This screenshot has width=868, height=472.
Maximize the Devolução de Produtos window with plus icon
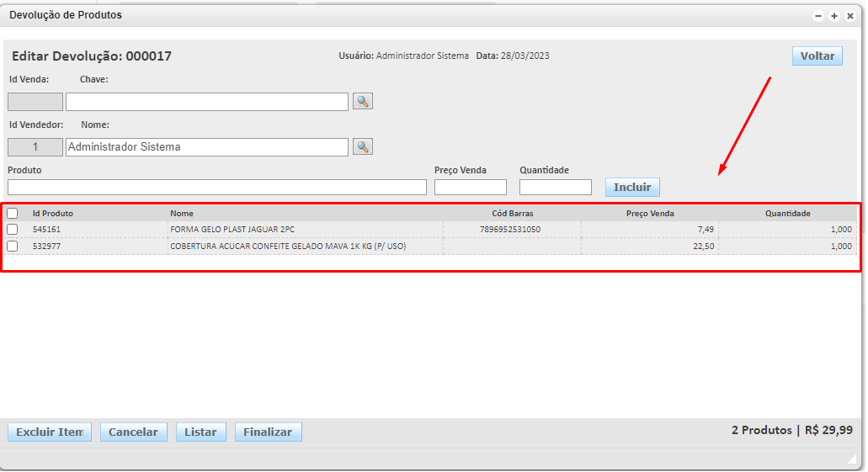click(833, 16)
